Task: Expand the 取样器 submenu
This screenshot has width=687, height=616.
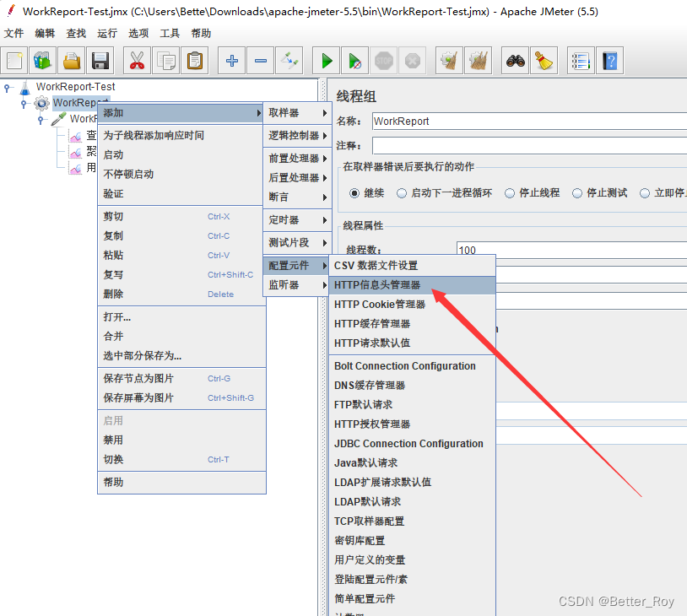Action: coord(297,113)
